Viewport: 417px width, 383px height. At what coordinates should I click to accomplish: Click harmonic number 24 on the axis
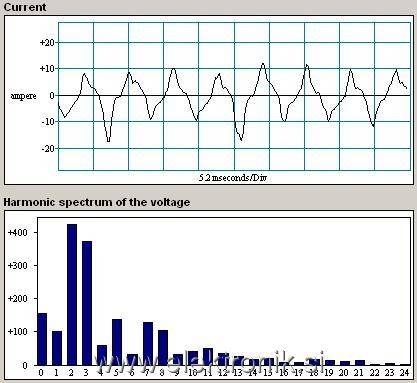click(x=404, y=372)
